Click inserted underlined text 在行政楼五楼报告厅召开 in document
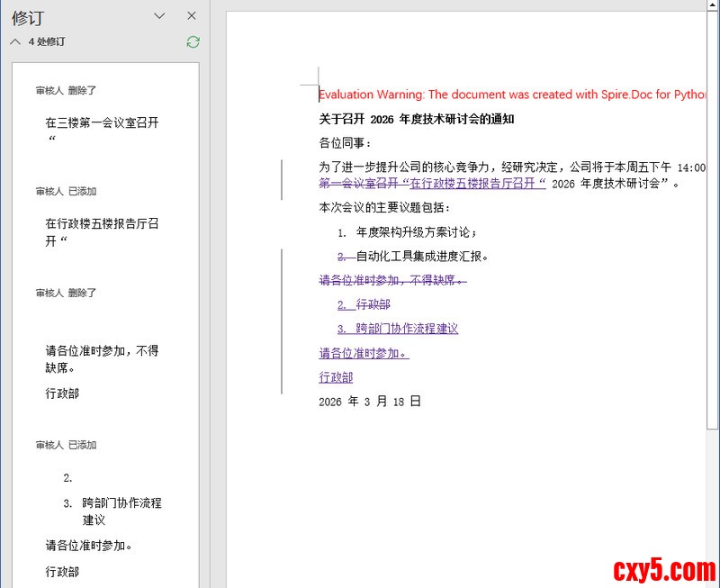 coord(477,184)
